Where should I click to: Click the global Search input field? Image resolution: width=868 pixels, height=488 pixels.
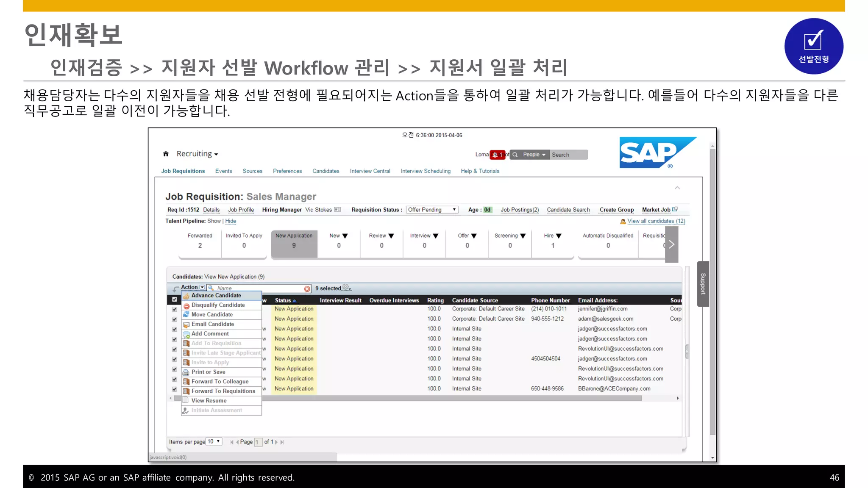(569, 155)
